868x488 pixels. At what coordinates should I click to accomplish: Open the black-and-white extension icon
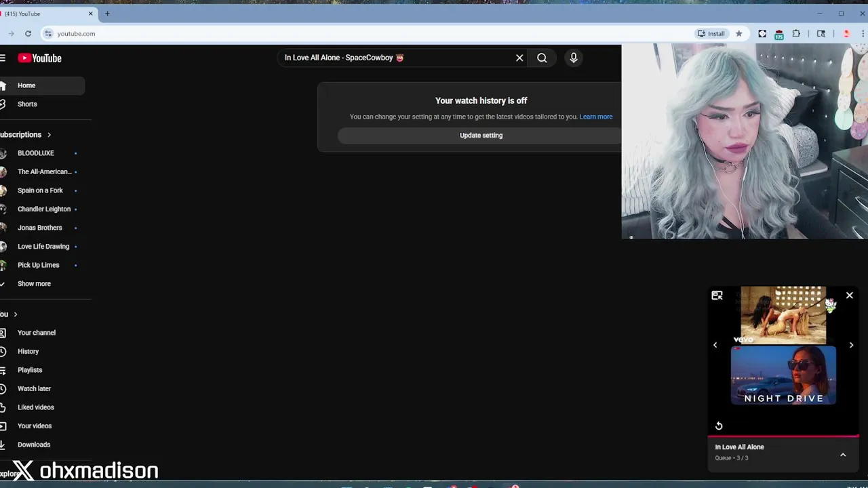tap(762, 33)
